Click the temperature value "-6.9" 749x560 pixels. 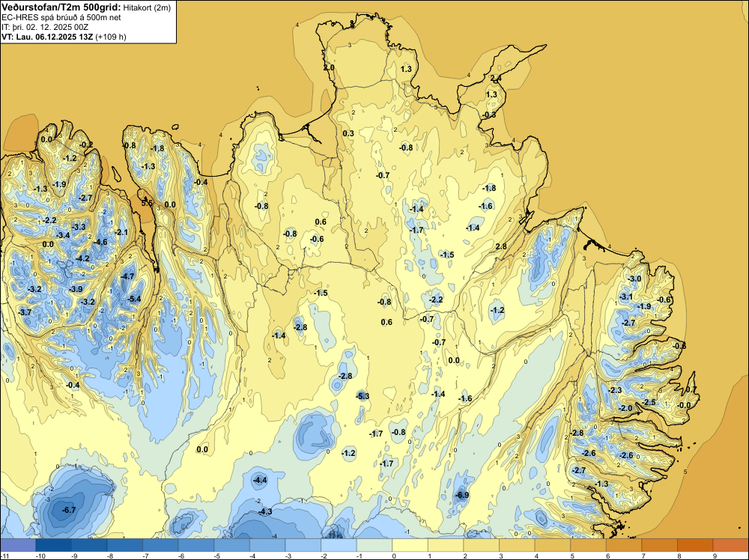(x=462, y=495)
